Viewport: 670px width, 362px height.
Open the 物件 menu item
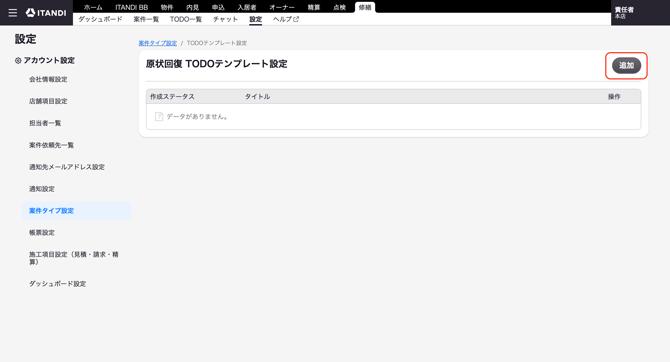pyautogui.click(x=167, y=7)
